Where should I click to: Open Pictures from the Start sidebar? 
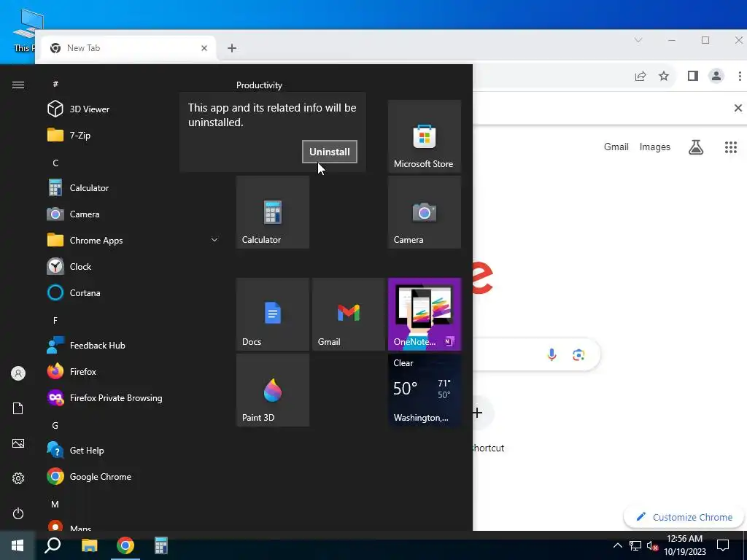click(18, 443)
